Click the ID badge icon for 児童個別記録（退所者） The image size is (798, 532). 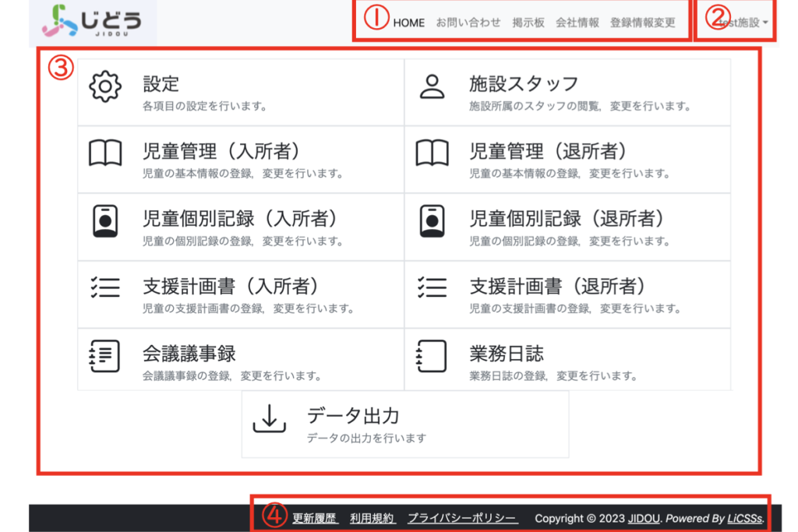(x=432, y=221)
